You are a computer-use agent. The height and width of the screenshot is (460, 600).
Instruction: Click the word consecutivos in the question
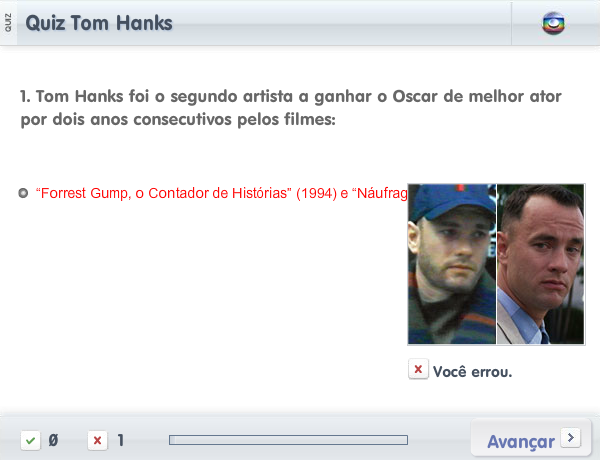183,119
